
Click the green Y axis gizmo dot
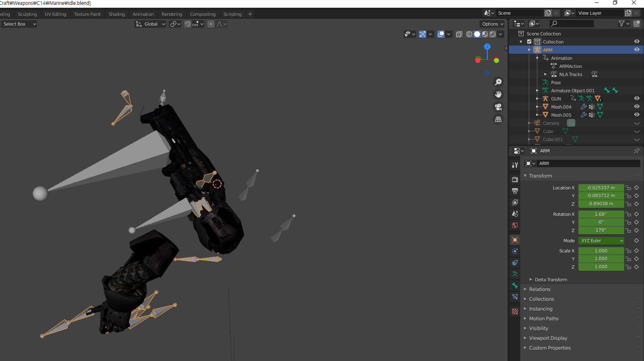(x=497, y=60)
